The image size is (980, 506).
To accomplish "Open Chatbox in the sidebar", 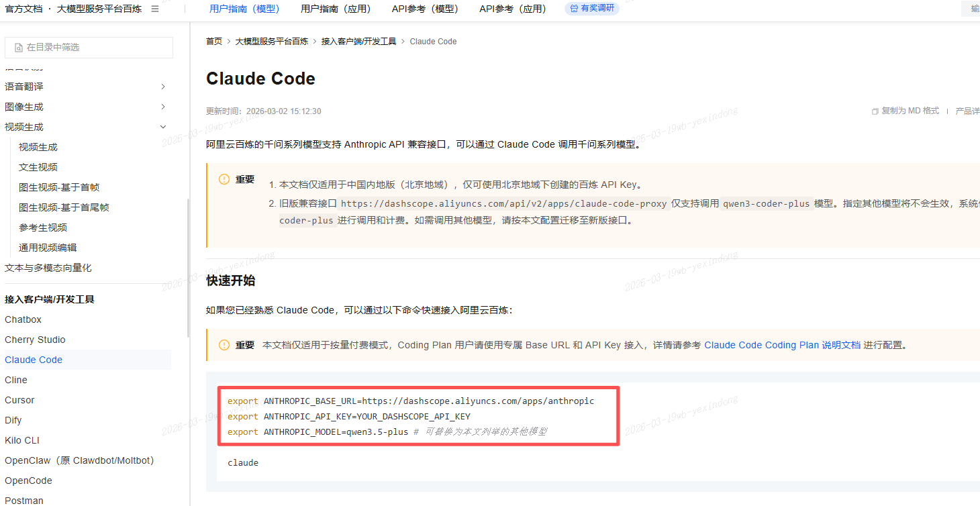I will (x=23, y=319).
